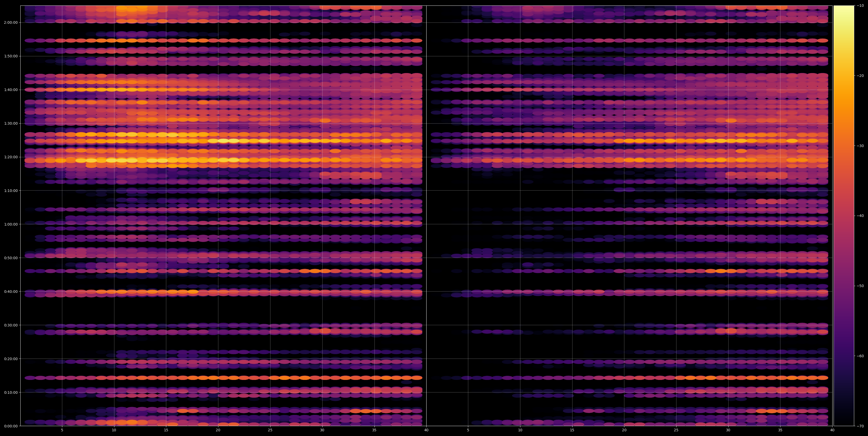The width and height of the screenshot is (868, 436).
Task: Click x-axis label 20 of the left heatmap
Action: click(x=218, y=430)
